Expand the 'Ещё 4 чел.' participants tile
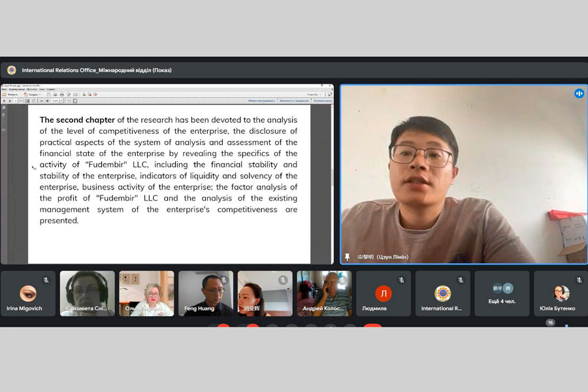Screen dimensions: 588x392 [x=502, y=294]
